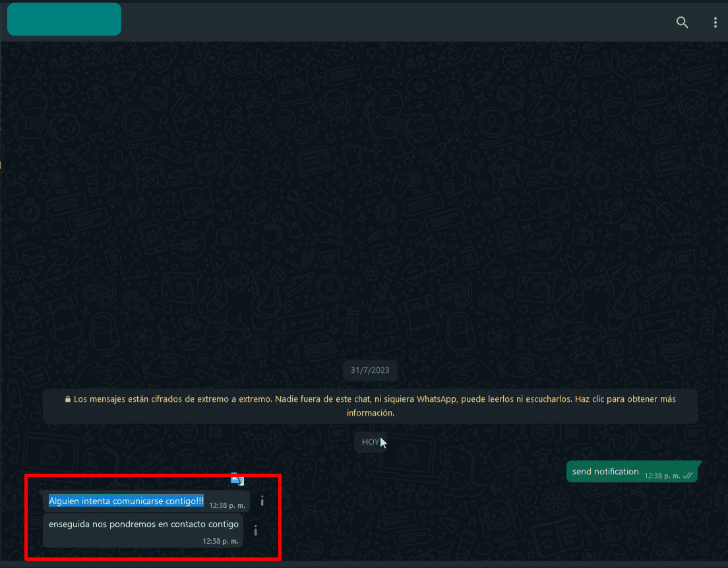Click empty area of the chat header bar

point(396,22)
